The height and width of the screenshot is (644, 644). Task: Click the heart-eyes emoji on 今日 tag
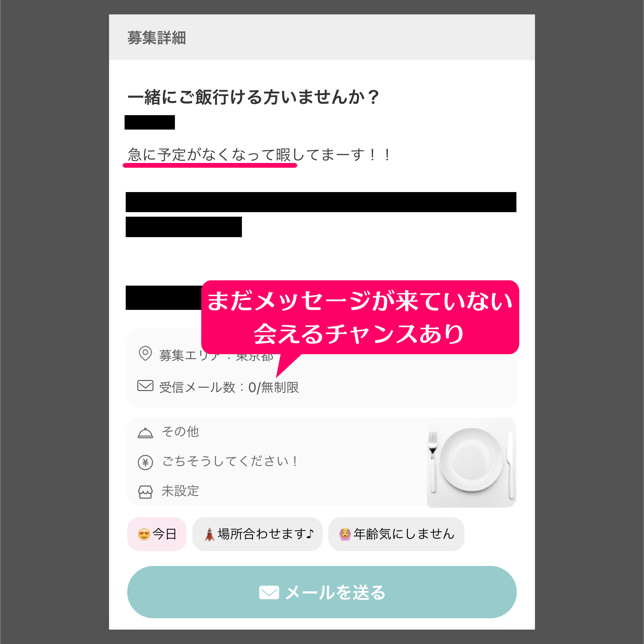pos(144,534)
